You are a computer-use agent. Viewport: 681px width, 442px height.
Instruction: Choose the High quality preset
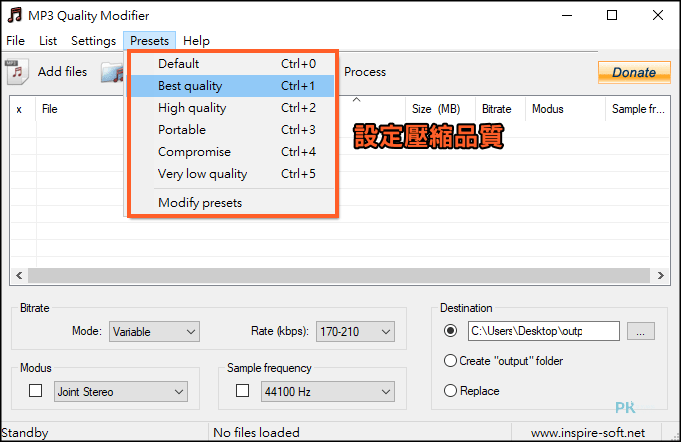pyautogui.click(x=233, y=108)
